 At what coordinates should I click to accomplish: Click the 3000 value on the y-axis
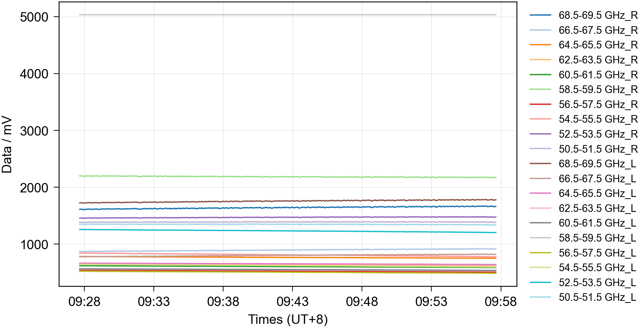tap(34, 131)
